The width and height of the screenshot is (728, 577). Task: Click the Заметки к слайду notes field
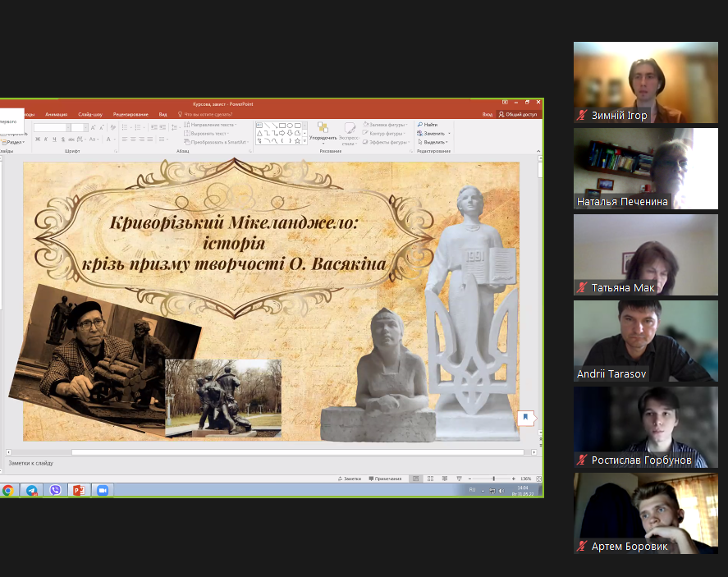tap(164, 463)
